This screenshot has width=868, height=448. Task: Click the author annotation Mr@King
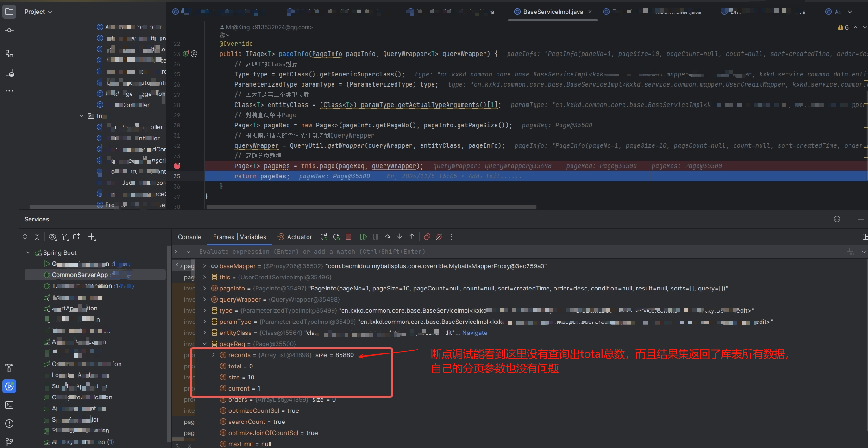pyautogui.click(x=267, y=27)
